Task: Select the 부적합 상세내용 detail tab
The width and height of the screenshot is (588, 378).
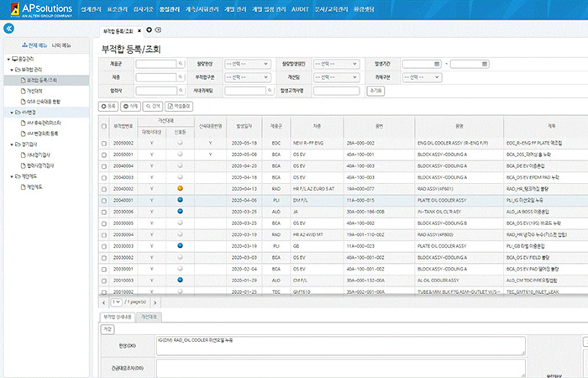Action: pos(118,317)
